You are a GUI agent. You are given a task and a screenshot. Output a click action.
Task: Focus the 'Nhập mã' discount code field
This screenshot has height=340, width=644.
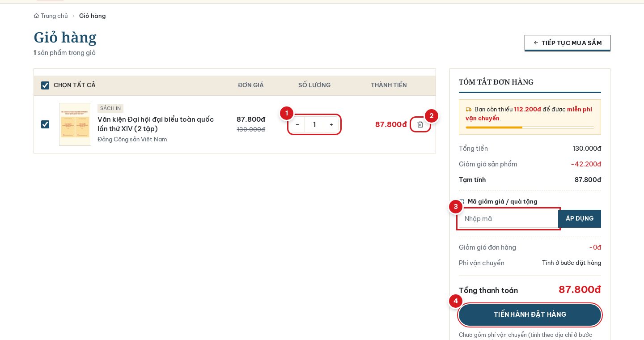pos(508,219)
